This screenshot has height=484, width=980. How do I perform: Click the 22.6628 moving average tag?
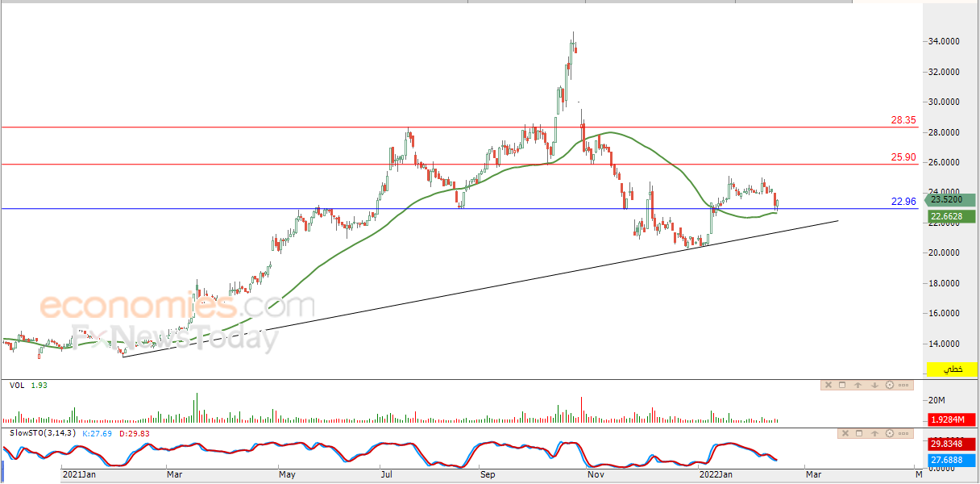pos(950,215)
